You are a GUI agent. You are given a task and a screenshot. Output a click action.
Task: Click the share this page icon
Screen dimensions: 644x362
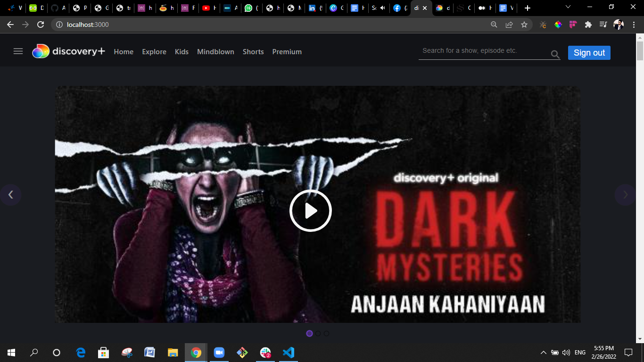(509, 25)
